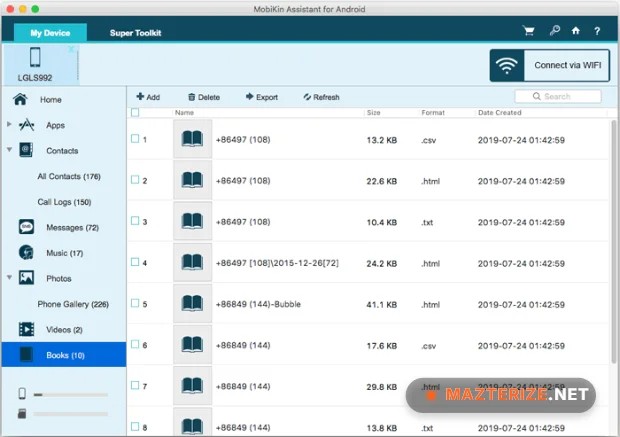Check the box for row 7
620x437 pixels.
coord(135,385)
